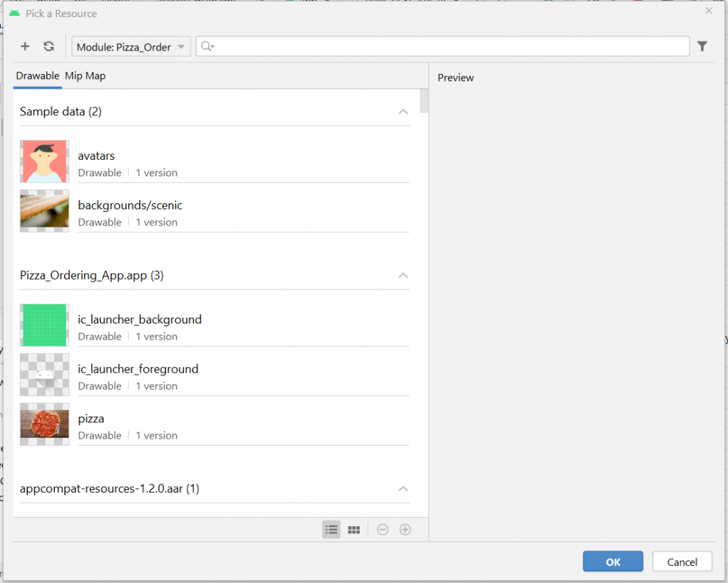Click zoom in plus icon

405,530
